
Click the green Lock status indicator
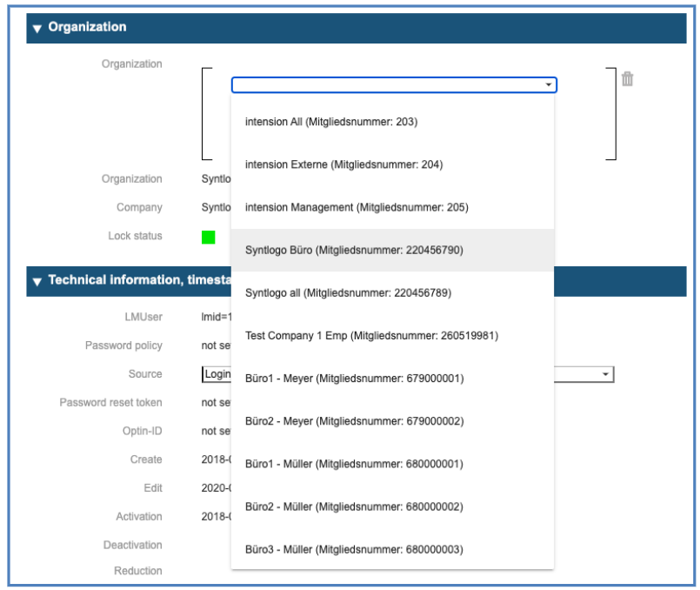[209, 237]
